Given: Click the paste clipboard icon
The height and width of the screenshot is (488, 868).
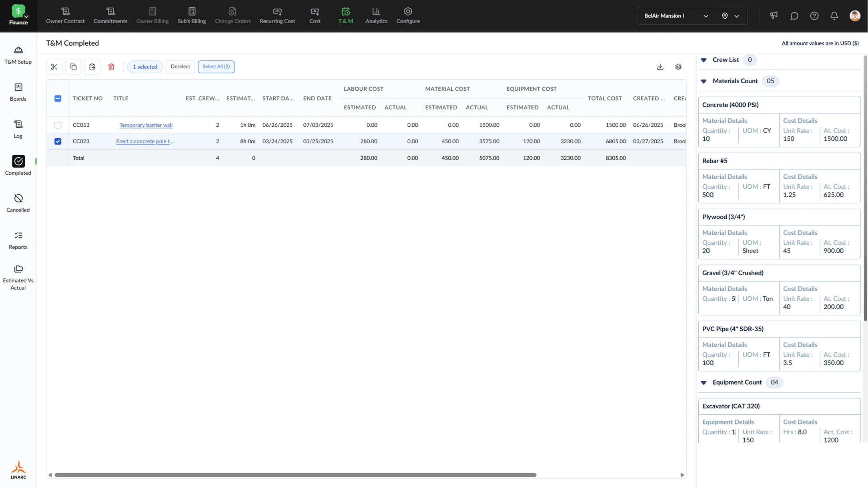Looking at the screenshot, I should [92, 67].
